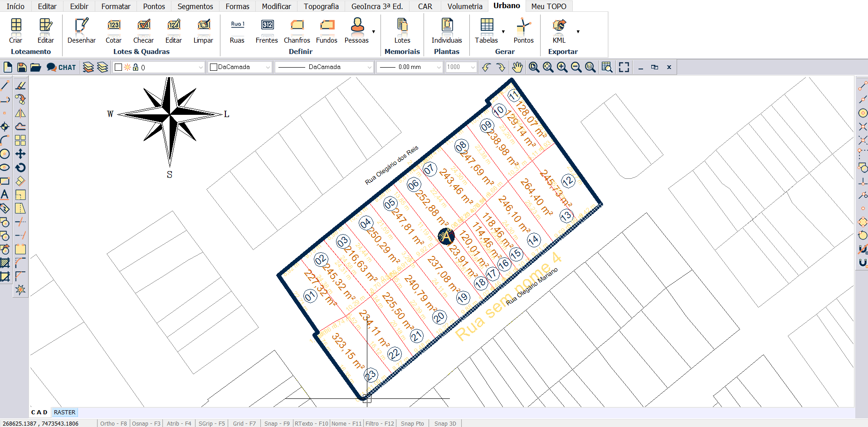Click the CHAT button
Screen dimensions: 868x427
click(61, 67)
